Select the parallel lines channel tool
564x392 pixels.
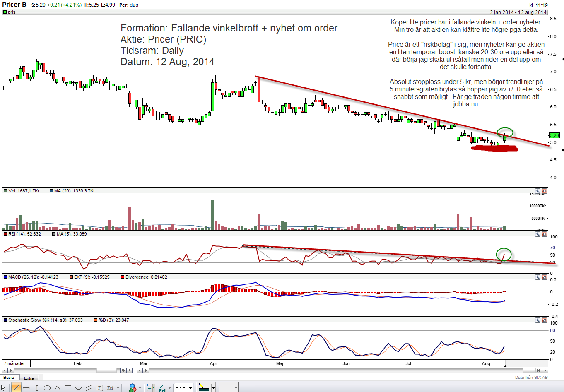tap(89, 388)
